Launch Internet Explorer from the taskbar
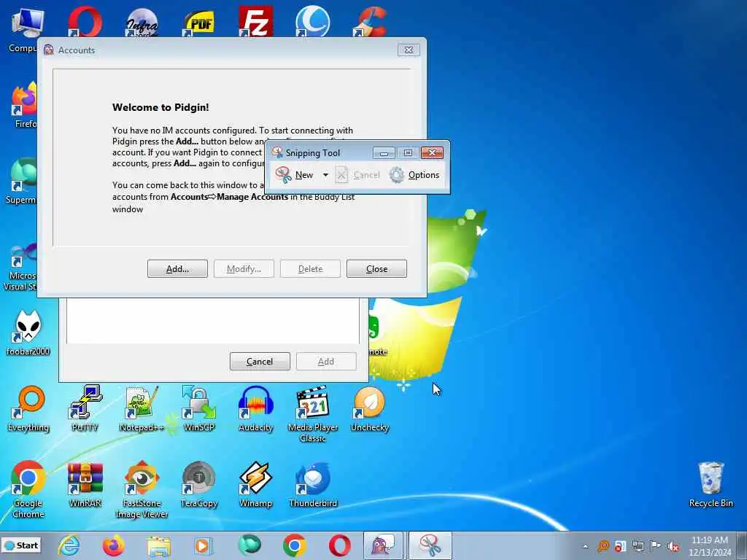 pyautogui.click(x=69, y=545)
